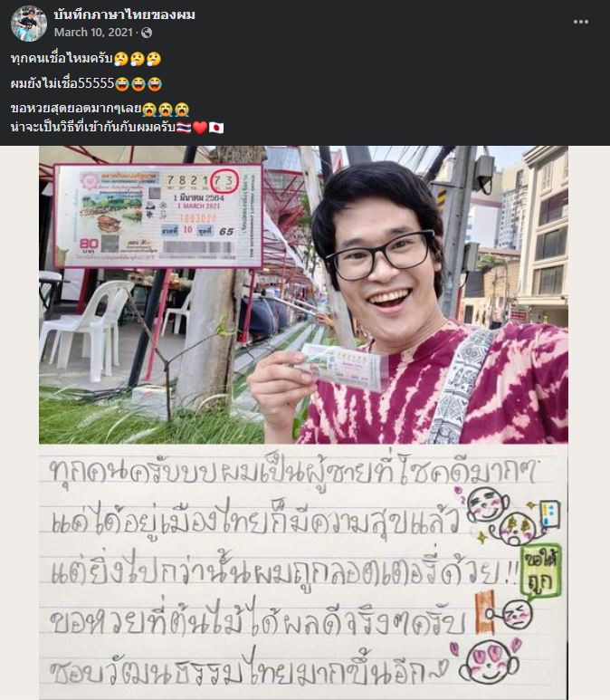Click the Japan flag emoji in caption
Image resolution: width=610 pixels, height=700 pixels.
coord(216,128)
